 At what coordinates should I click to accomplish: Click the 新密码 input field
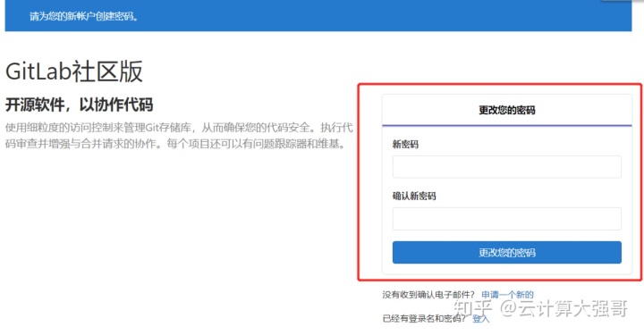(x=507, y=166)
